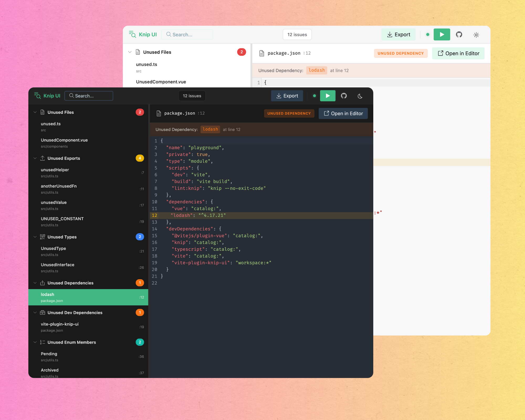Click inside the Search field

tap(89, 96)
